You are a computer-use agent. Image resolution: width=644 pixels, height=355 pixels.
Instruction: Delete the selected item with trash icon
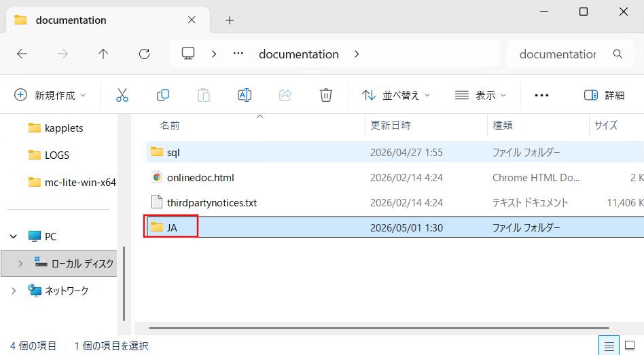(325, 95)
